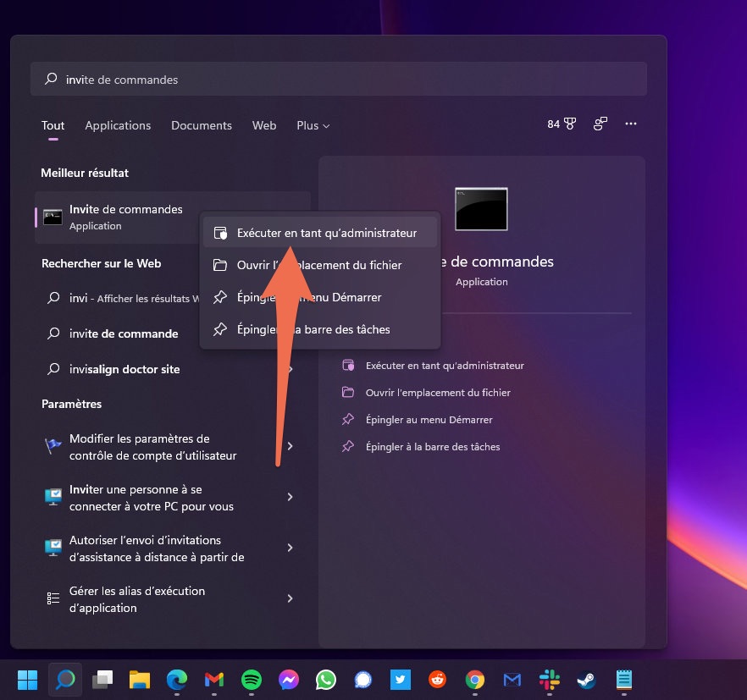Click the Windows Start button in taskbar
Viewport: 747px width, 700px height.
tap(28, 680)
